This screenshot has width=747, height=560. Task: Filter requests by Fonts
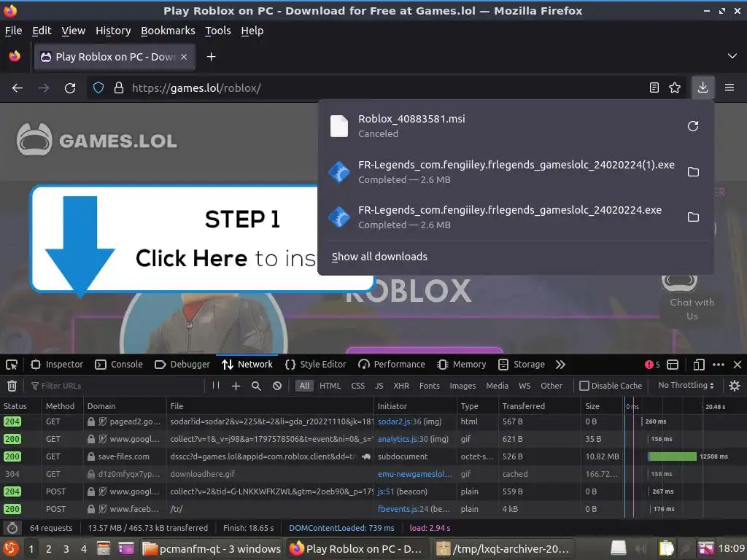click(429, 386)
